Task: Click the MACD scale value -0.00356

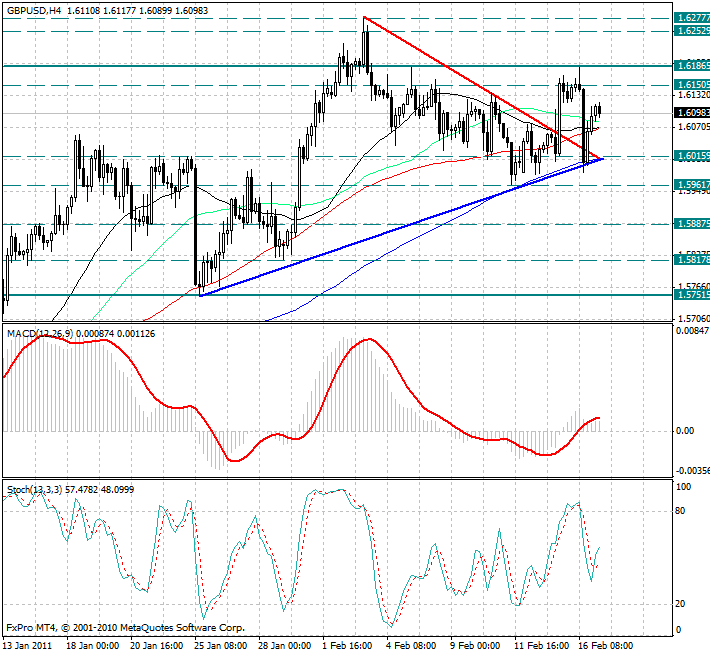Action: coord(692,471)
